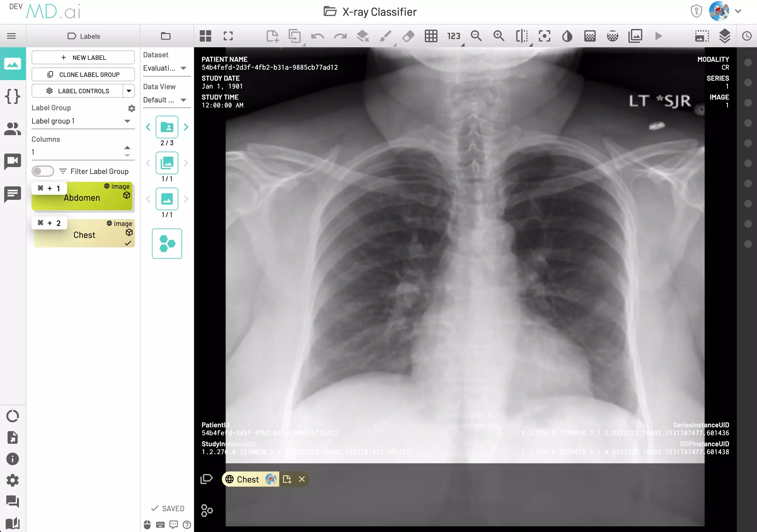Toggle fullscreen viewer mode
Screen dimensions: 757x532
pos(228,36)
